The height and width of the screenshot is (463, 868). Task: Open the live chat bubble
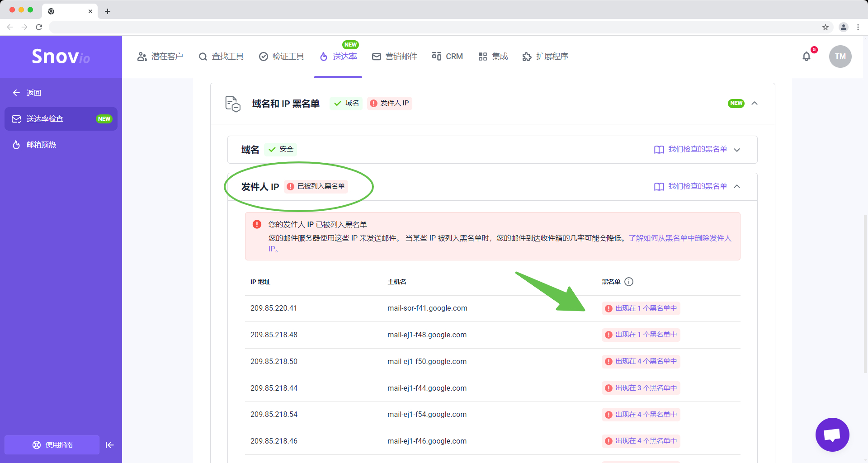[x=832, y=435]
